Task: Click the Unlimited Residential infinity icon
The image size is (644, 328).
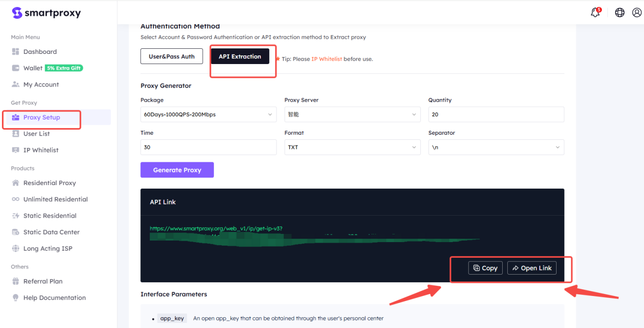Action: [15, 199]
